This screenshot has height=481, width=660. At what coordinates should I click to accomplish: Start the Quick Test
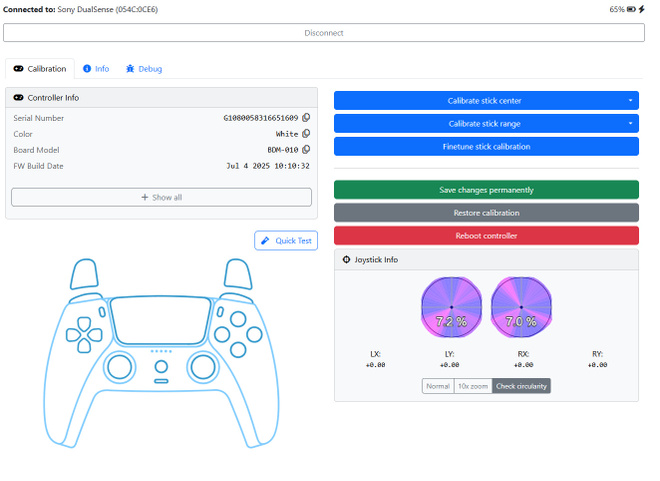pyautogui.click(x=286, y=241)
